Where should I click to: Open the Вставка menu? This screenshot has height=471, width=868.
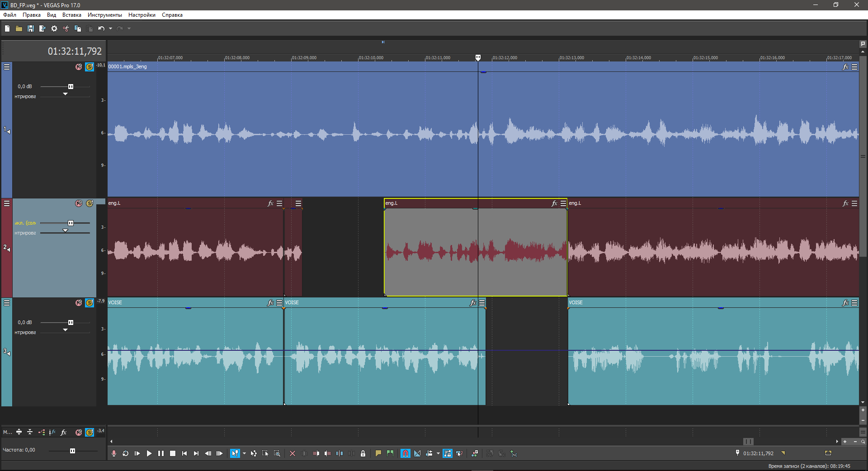pos(71,15)
